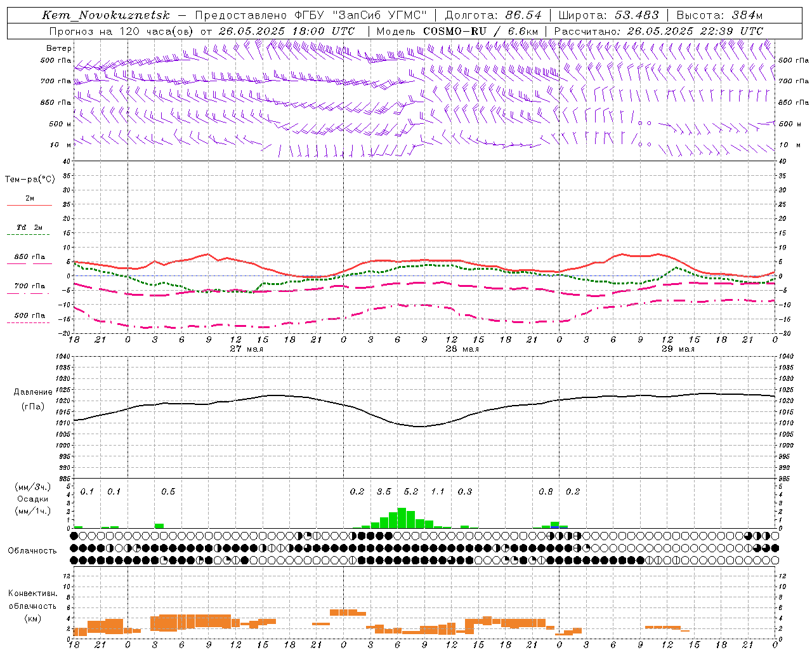Screen dimensions: 812x650
Task: Click 'Рассчитано: 26.05.2025 22:39 UTC' text
Action: tap(658, 31)
